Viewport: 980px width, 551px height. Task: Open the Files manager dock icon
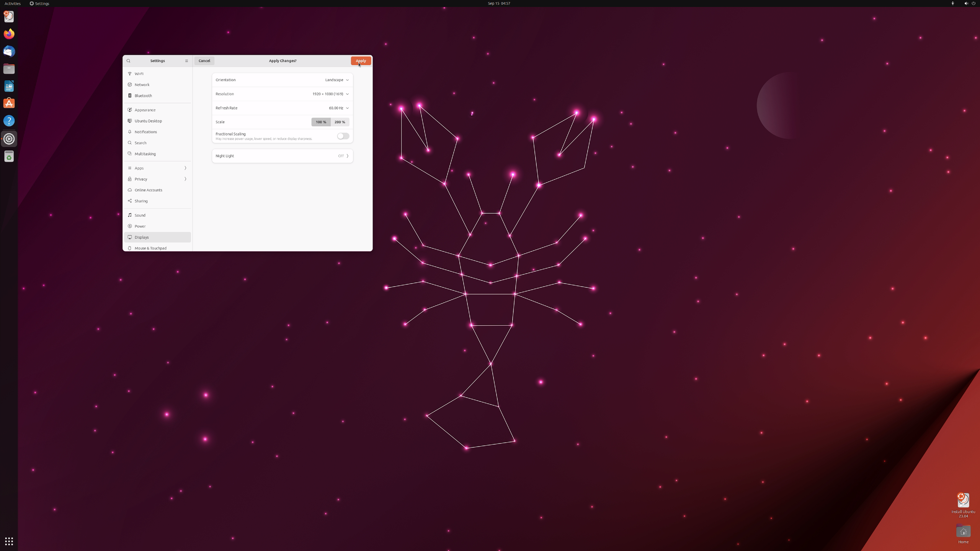(x=9, y=69)
